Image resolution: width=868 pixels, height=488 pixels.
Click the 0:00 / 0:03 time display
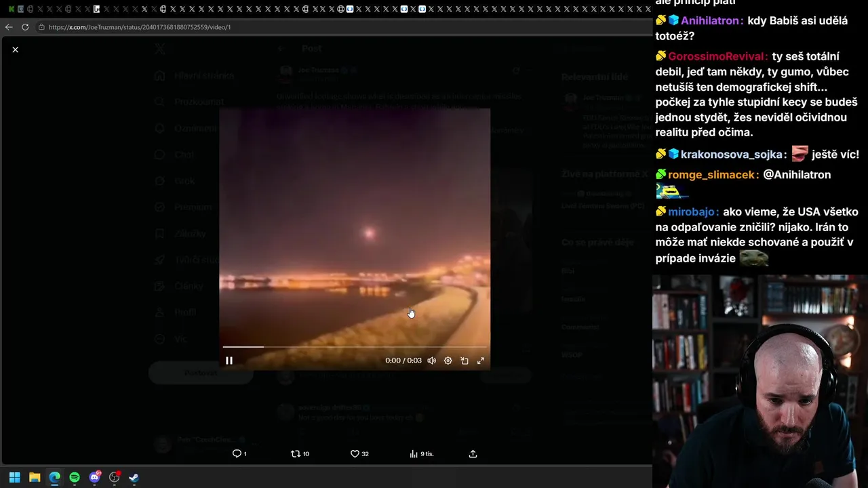click(403, 361)
